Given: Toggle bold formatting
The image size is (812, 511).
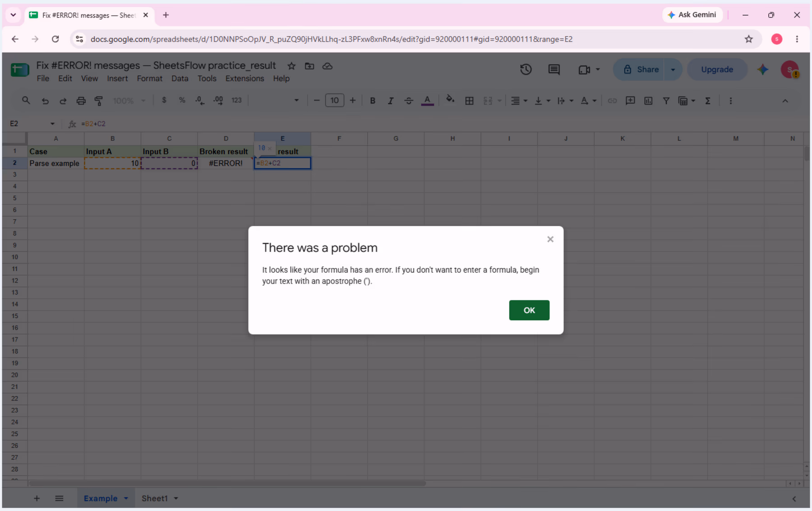Looking at the screenshot, I should coord(373,101).
